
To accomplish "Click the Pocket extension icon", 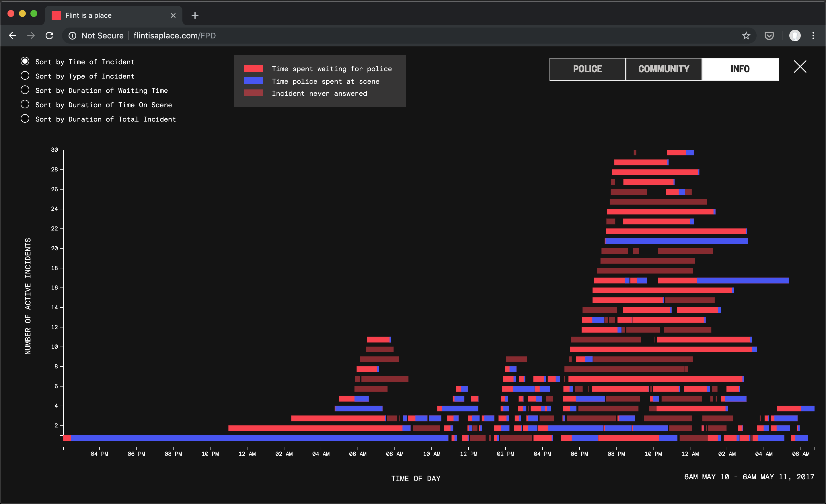I will pyautogui.click(x=769, y=36).
